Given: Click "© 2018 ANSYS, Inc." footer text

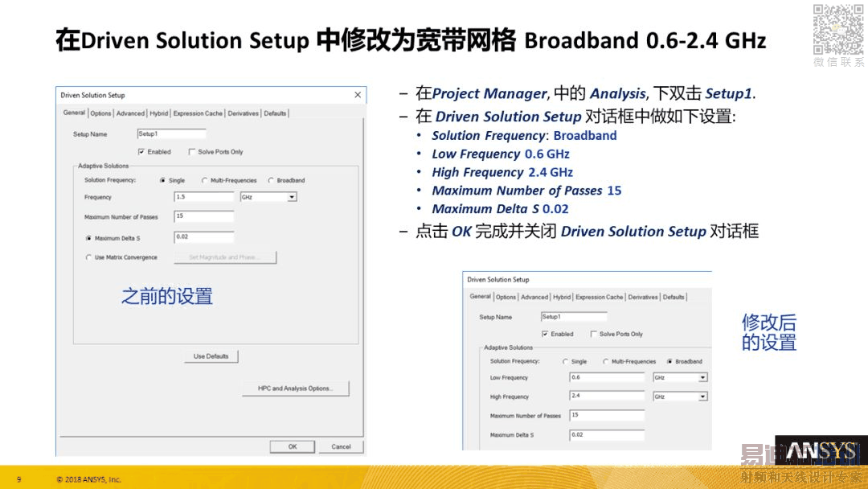Looking at the screenshot, I should click(88, 479).
